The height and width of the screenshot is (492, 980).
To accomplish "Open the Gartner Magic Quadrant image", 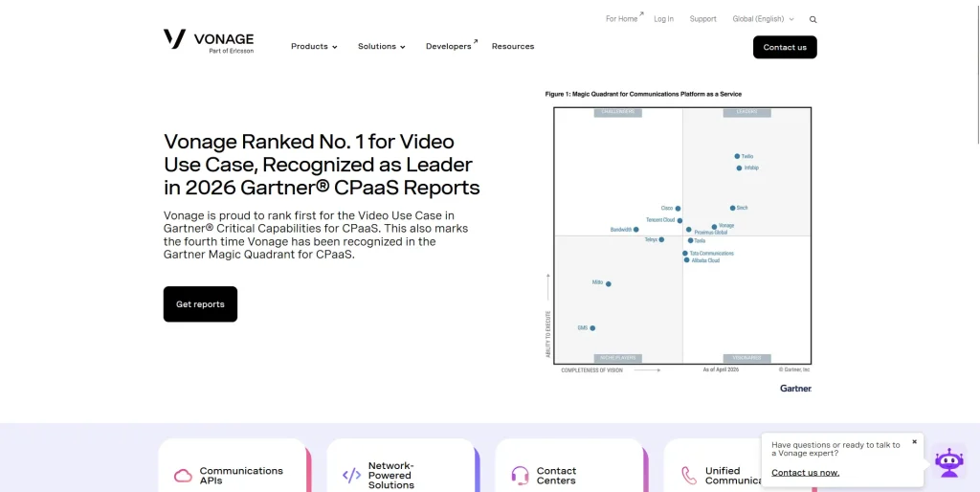I will pyautogui.click(x=679, y=241).
